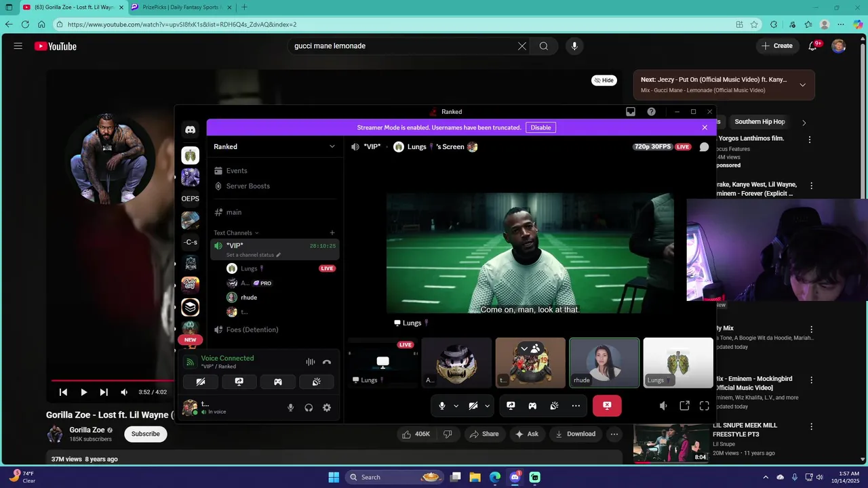Viewport: 868px width, 488px height.
Task: Open the Windows Start menu
Action: 334,477
